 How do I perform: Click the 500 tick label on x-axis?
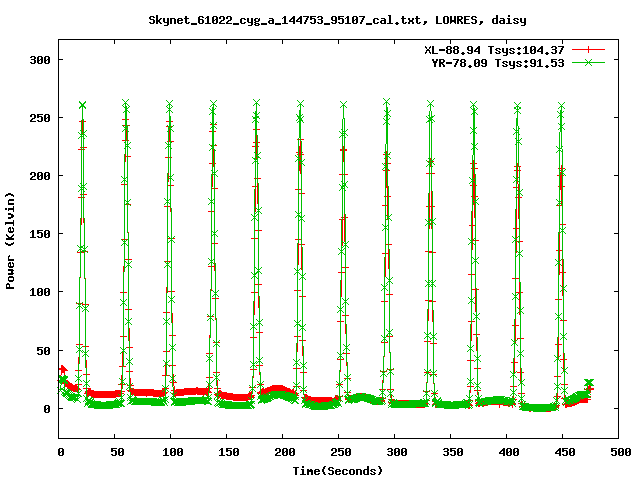click(619, 453)
